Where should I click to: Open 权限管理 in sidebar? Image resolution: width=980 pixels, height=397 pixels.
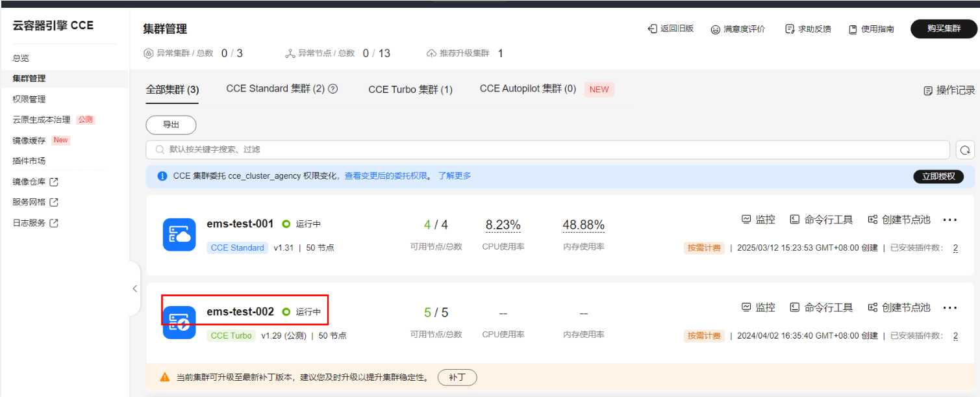coord(29,99)
